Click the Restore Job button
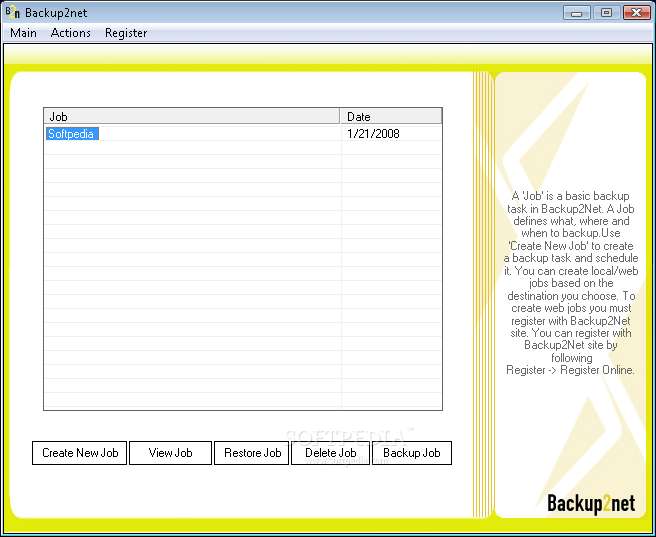This screenshot has height=537, width=656. [x=251, y=453]
